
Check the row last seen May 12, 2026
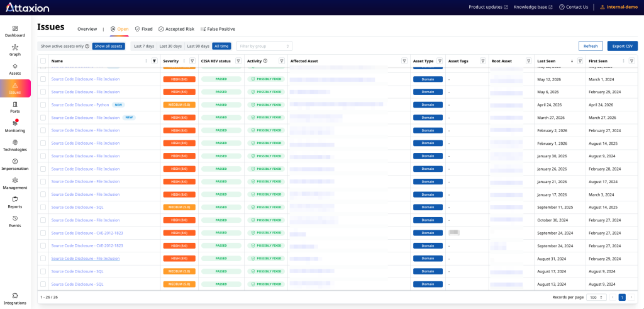(43, 79)
